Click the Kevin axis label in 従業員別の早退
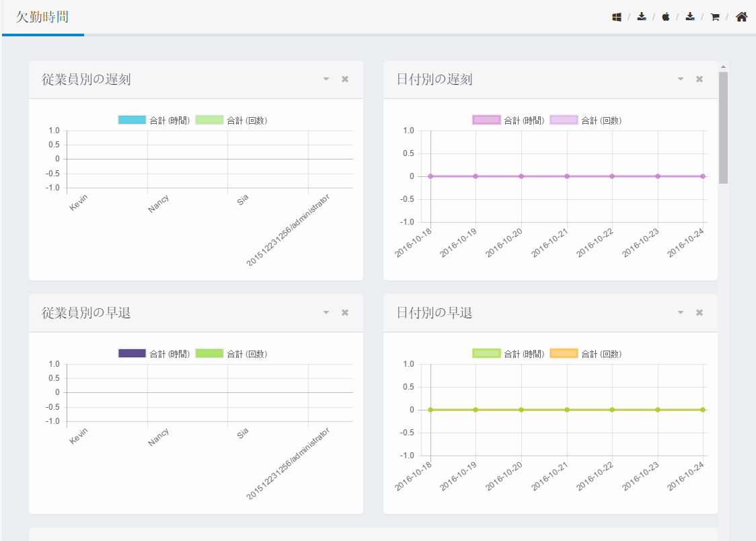The image size is (756, 541). 79,436
